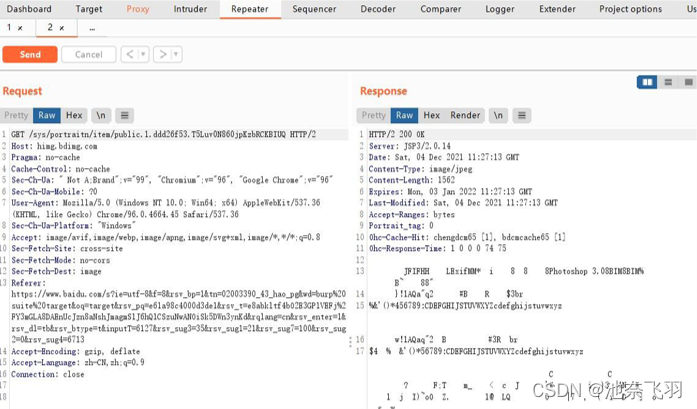
Task: Open the Request pane hamburger menu
Action: 124,116
